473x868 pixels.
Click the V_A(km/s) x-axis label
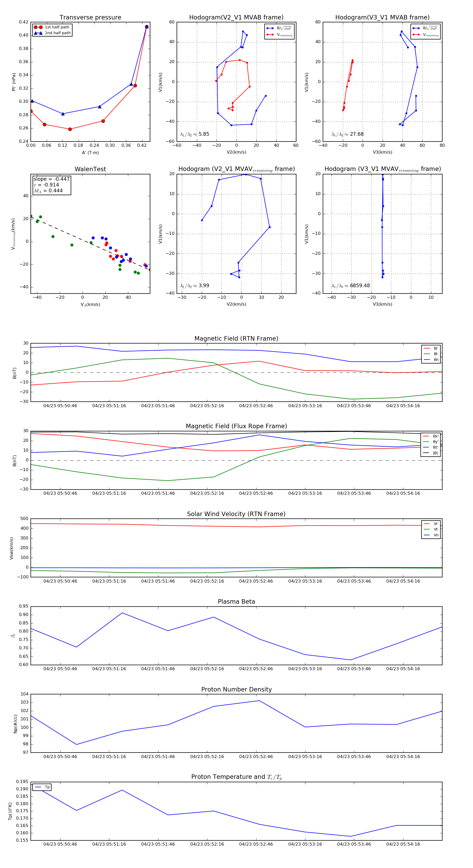(x=90, y=305)
